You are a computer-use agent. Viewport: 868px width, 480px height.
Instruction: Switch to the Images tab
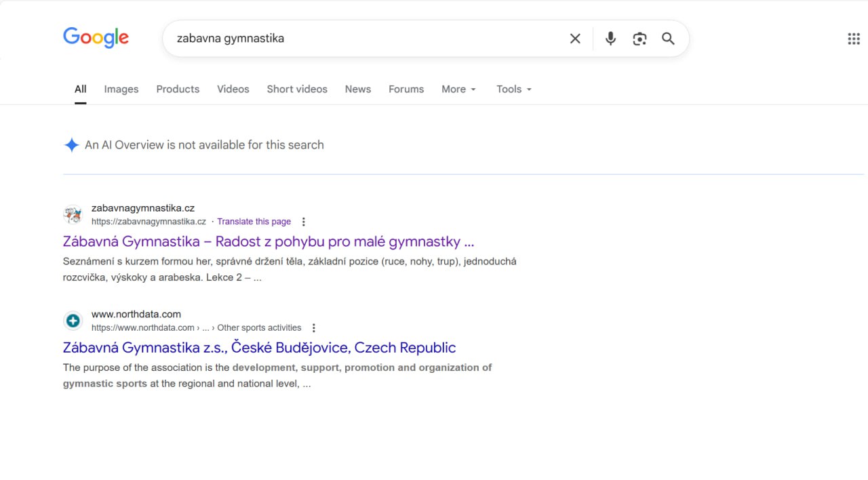(121, 89)
